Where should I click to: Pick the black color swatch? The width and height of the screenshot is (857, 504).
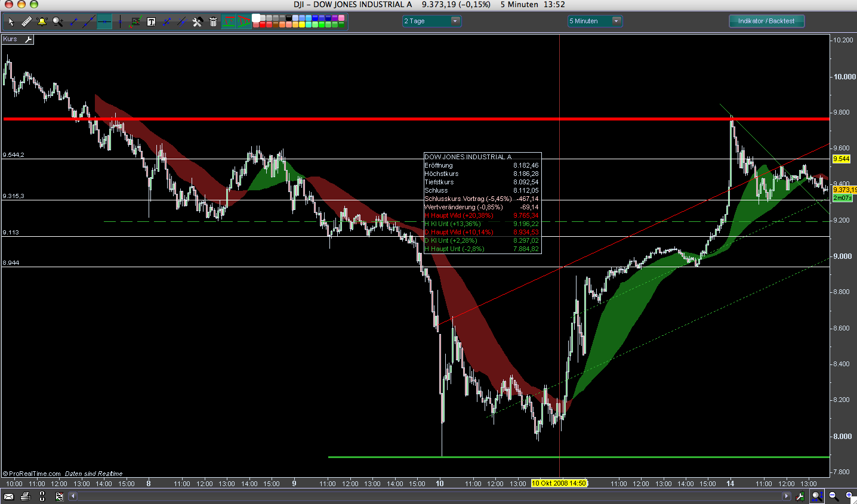[289, 18]
